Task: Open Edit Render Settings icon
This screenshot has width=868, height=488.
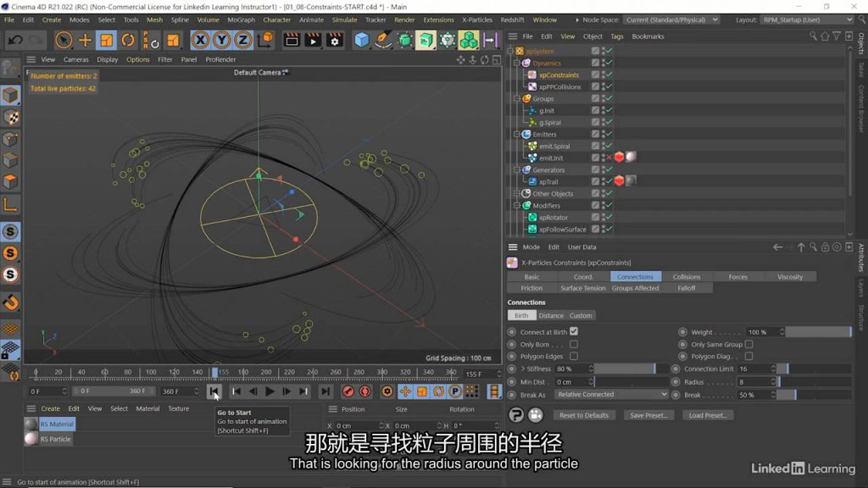Action: pos(334,40)
